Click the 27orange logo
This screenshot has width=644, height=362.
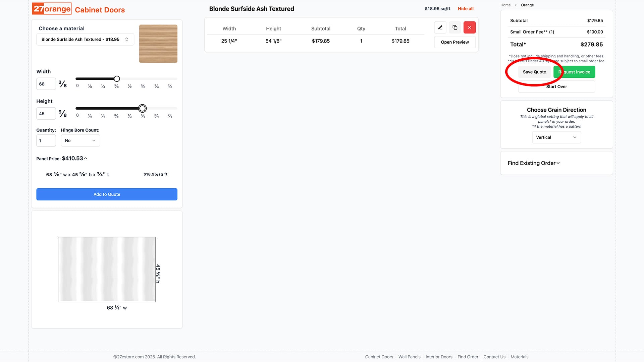(52, 9)
